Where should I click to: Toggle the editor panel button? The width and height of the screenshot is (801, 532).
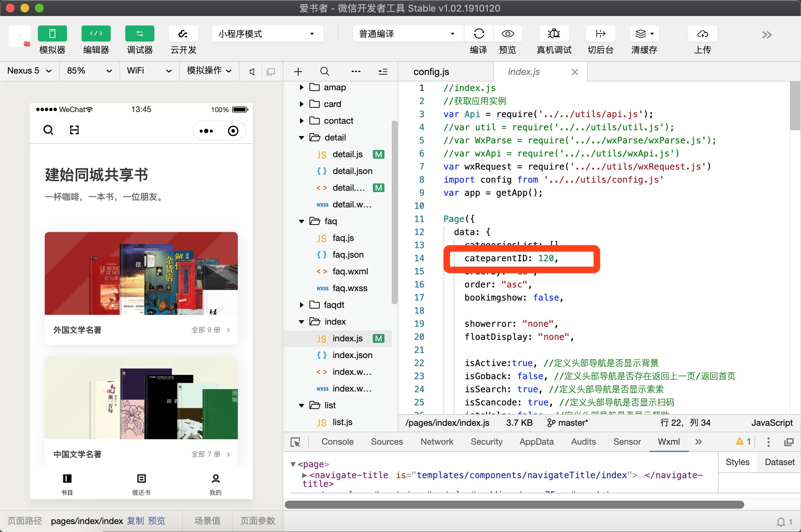coord(96,34)
